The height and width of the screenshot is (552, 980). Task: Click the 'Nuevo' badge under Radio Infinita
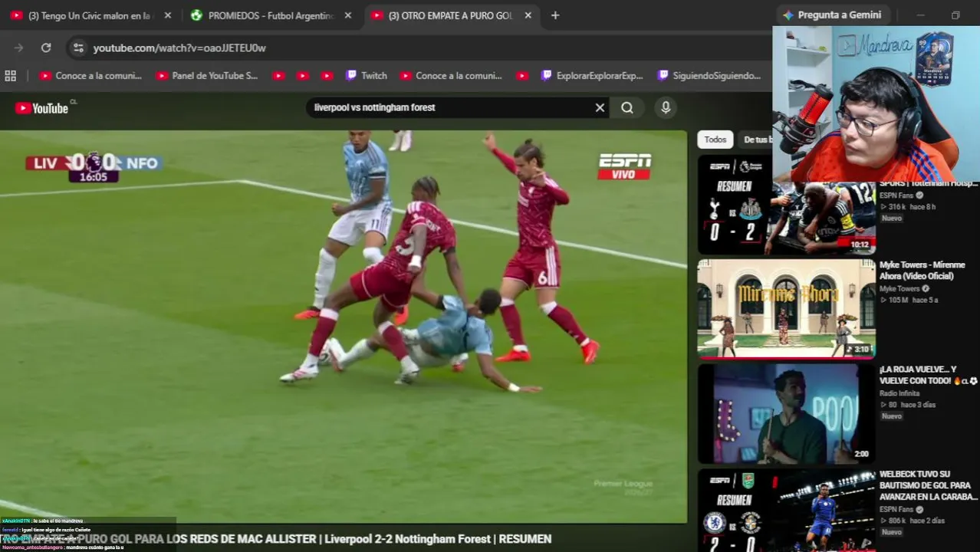tap(891, 416)
